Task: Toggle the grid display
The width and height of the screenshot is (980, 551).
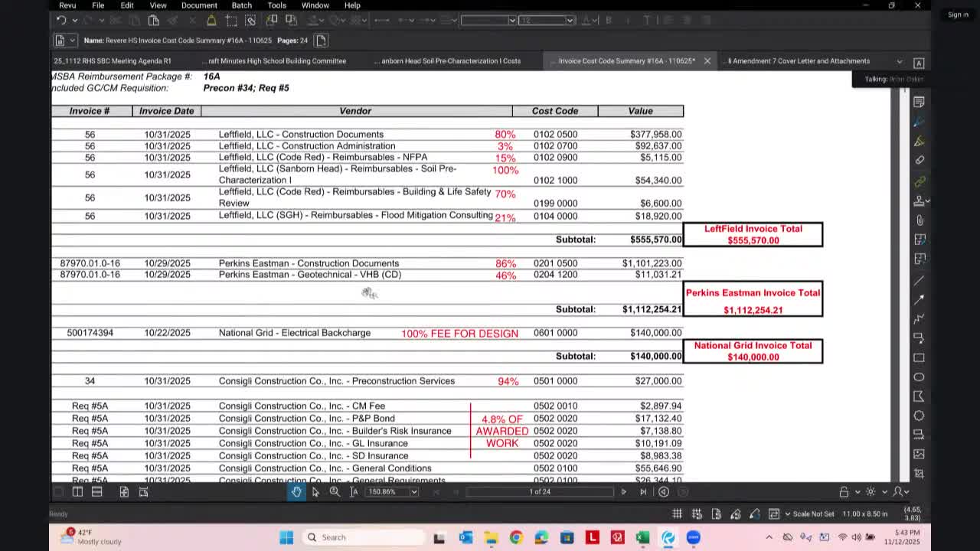Action: tap(677, 514)
